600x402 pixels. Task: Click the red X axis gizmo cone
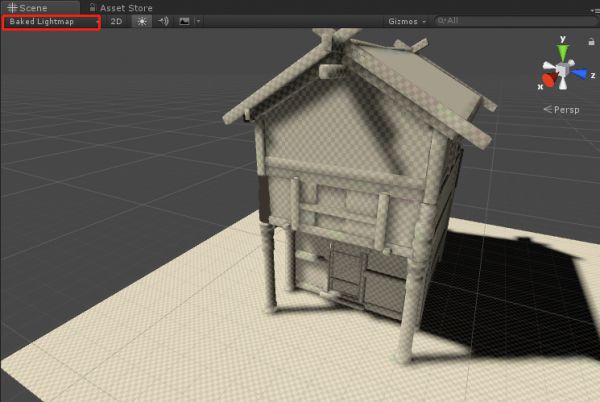[549, 80]
